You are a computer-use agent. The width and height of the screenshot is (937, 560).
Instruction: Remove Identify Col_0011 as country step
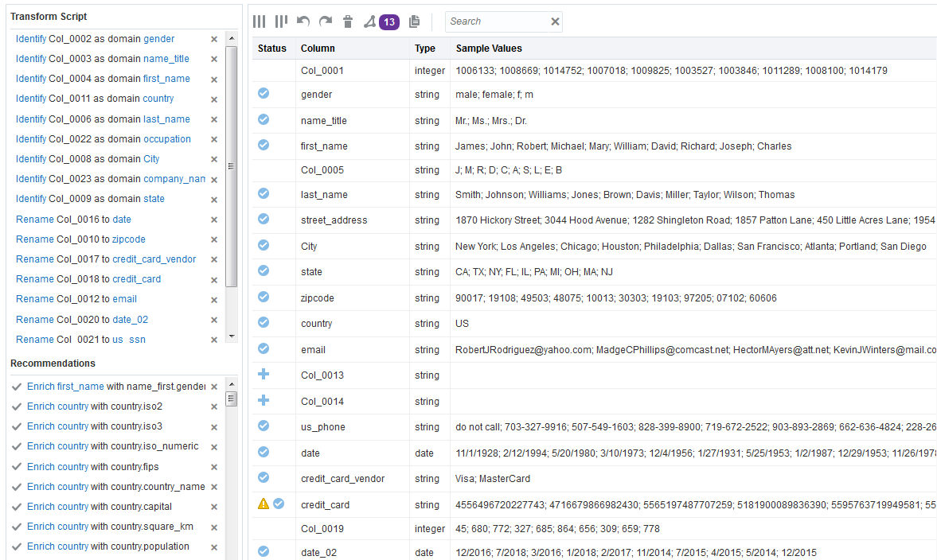(x=214, y=99)
